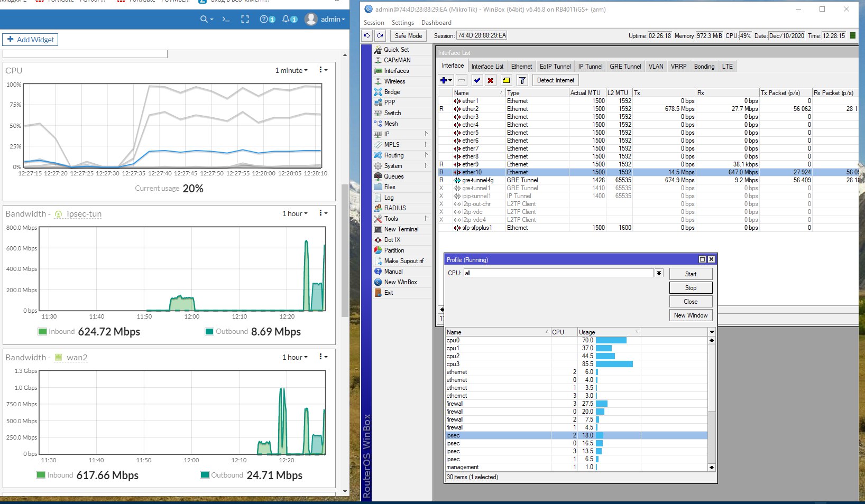865x504 pixels.
Task: Open the CPU widget options menu
Action: point(323,70)
